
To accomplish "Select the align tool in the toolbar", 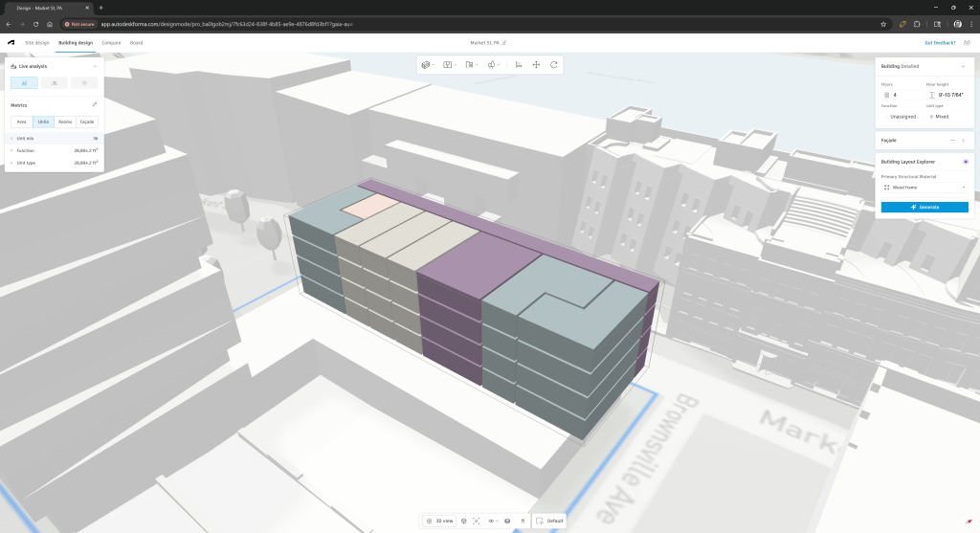I will pyautogui.click(x=519, y=65).
